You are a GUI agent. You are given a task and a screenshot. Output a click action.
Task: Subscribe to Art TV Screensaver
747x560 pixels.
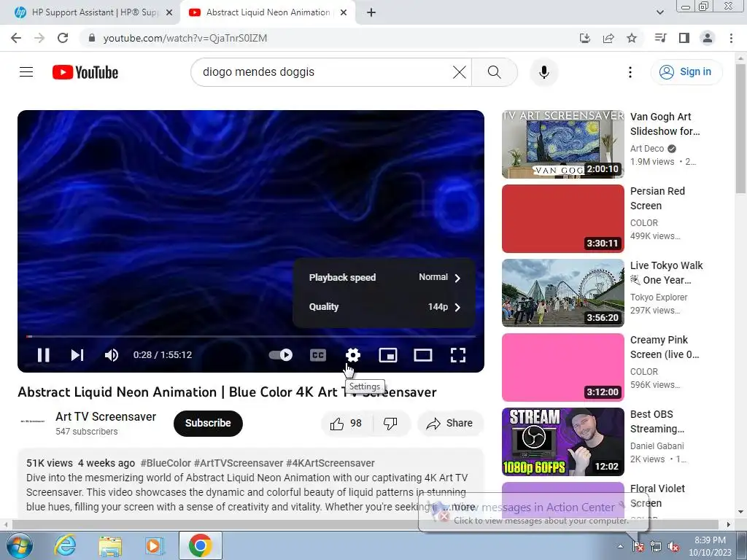click(208, 423)
